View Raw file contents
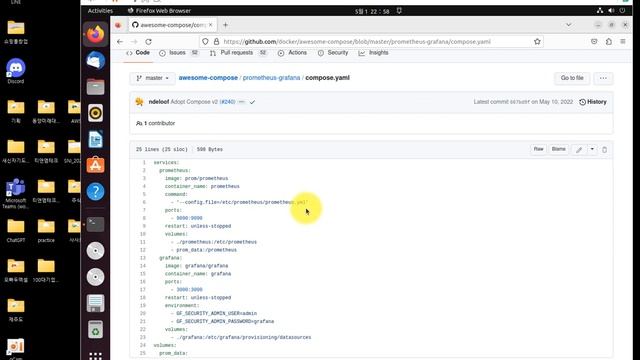 click(x=539, y=149)
